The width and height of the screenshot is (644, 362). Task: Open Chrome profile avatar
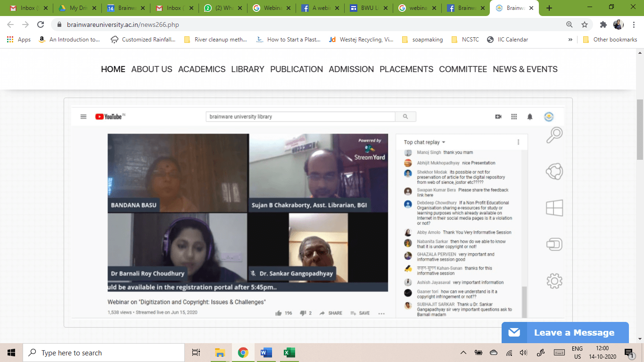click(619, 25)
